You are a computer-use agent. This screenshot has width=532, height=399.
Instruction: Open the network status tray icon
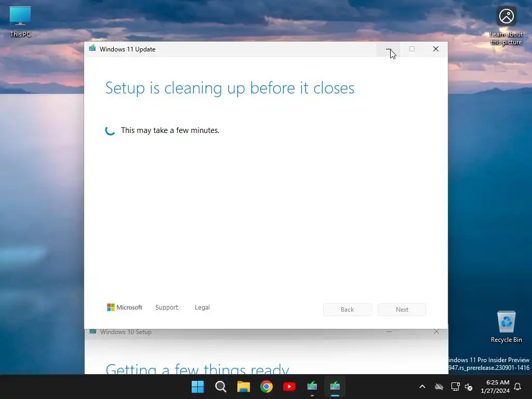tap(455, 387)
